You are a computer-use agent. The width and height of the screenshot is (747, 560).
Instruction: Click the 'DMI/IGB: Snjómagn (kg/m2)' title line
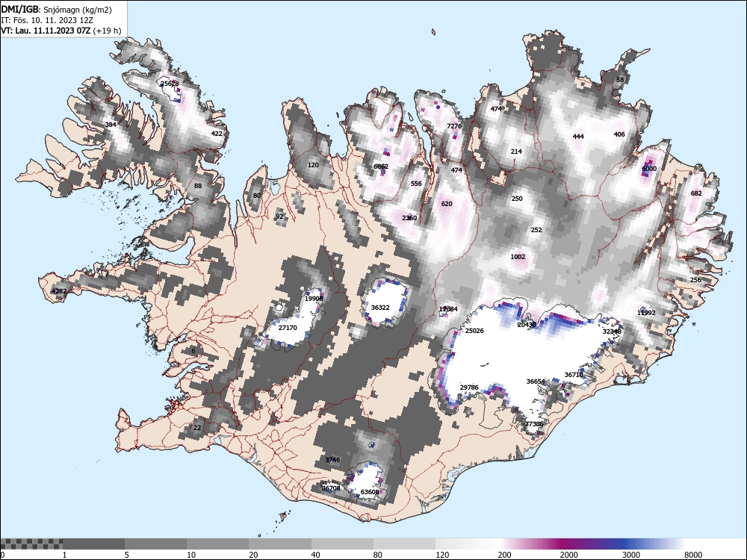pyautogui.click(x=56, y=10)
